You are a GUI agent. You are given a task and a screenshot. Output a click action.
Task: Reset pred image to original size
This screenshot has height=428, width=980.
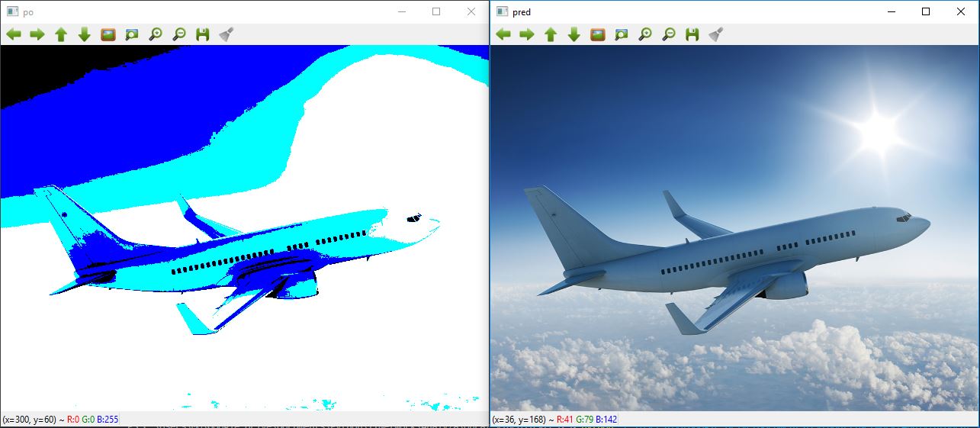(x=598, y=34)
